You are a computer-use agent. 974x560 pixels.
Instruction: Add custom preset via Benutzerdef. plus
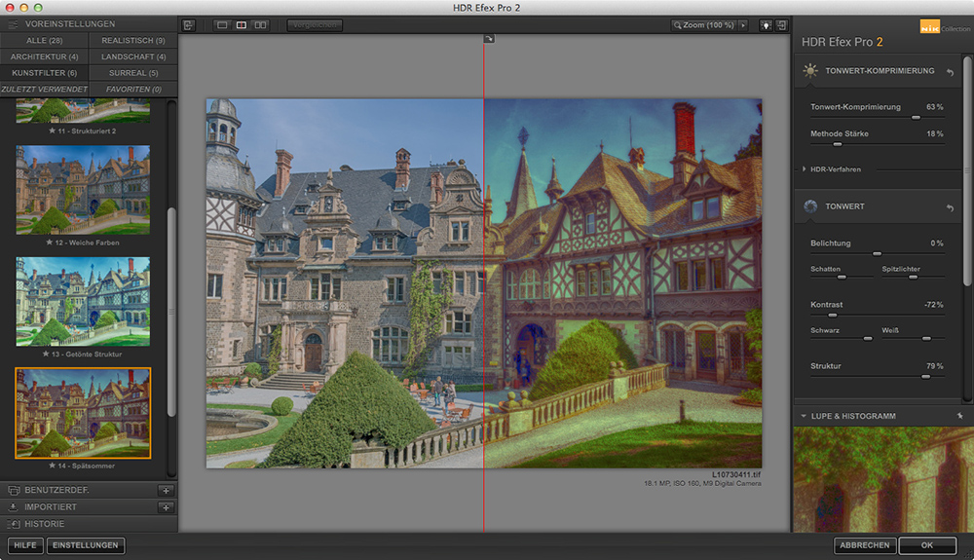coord(166,490)
